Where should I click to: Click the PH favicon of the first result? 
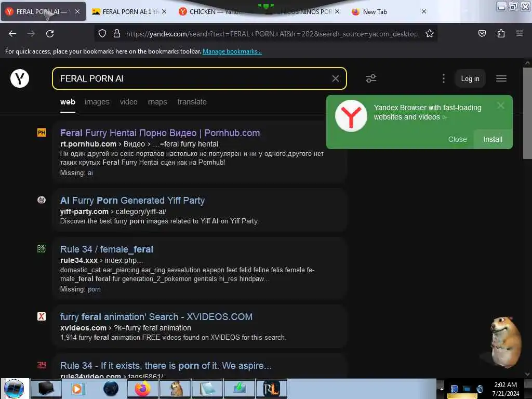42,132
